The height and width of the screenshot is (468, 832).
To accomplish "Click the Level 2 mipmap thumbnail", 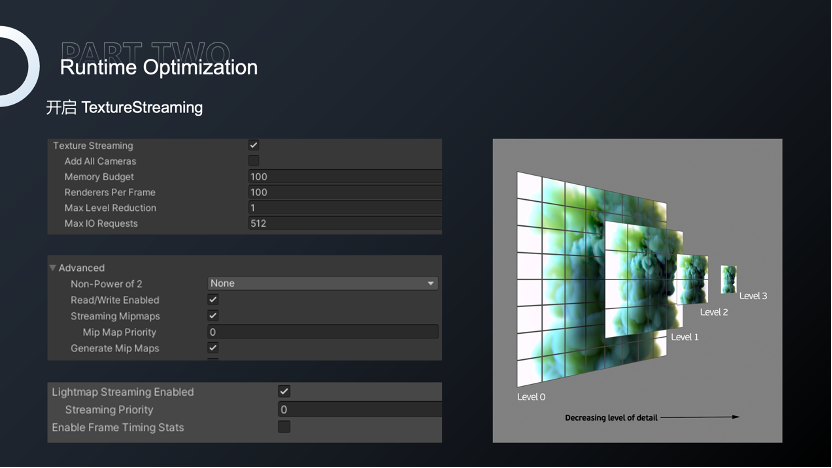I will (693, 279).
